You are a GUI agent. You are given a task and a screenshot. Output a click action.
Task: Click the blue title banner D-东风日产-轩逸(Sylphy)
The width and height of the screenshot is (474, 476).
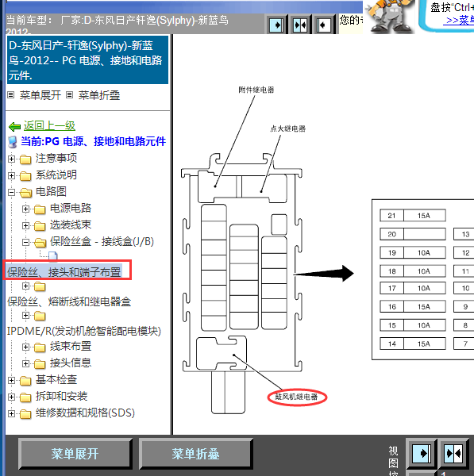87,60
